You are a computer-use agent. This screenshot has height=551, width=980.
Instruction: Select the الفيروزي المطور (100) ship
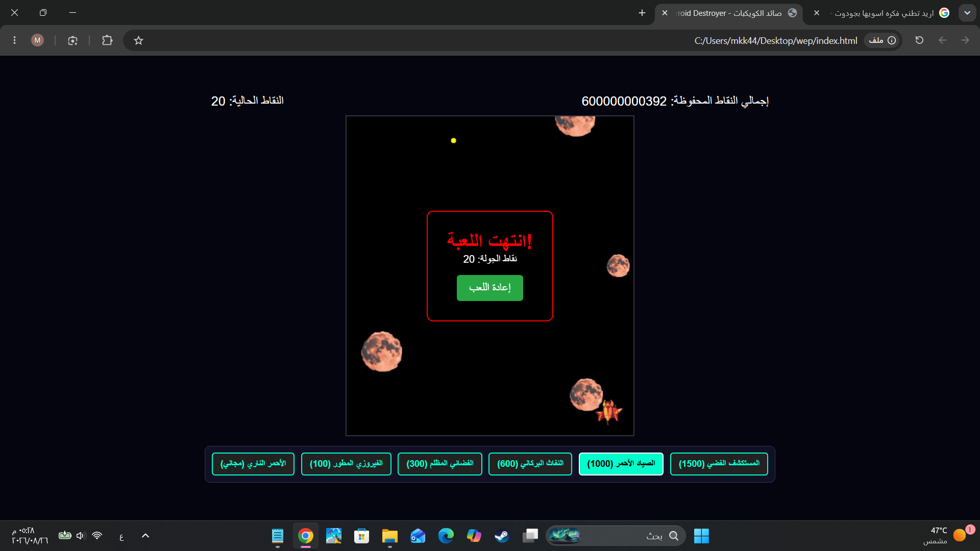[346, 464]
